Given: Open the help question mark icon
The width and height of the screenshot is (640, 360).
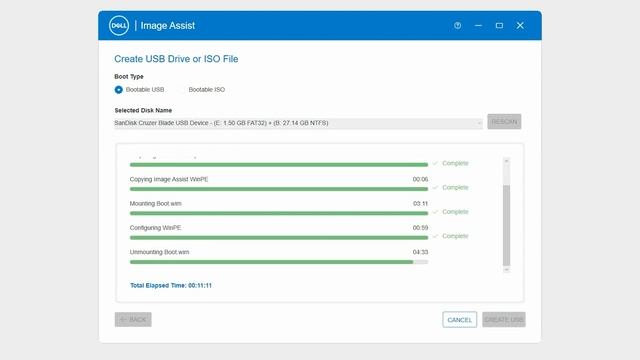Looking at the screenshot, I should (458, 25).
